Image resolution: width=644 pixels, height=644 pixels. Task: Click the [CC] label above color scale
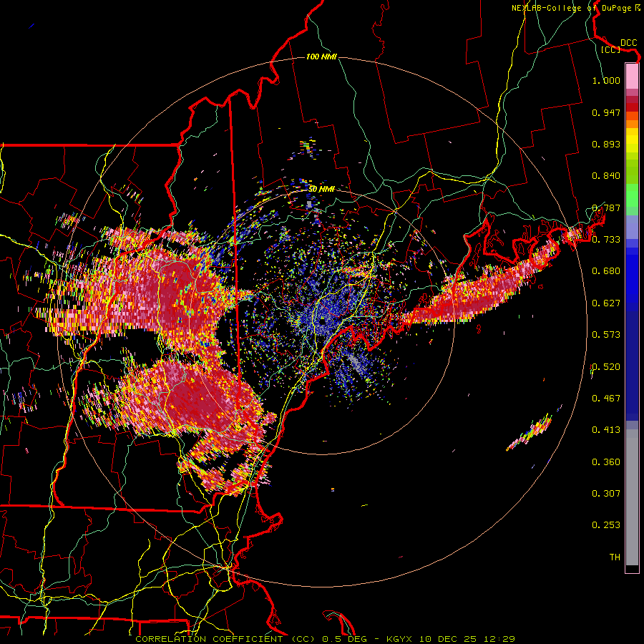click(x=611, y=49)
